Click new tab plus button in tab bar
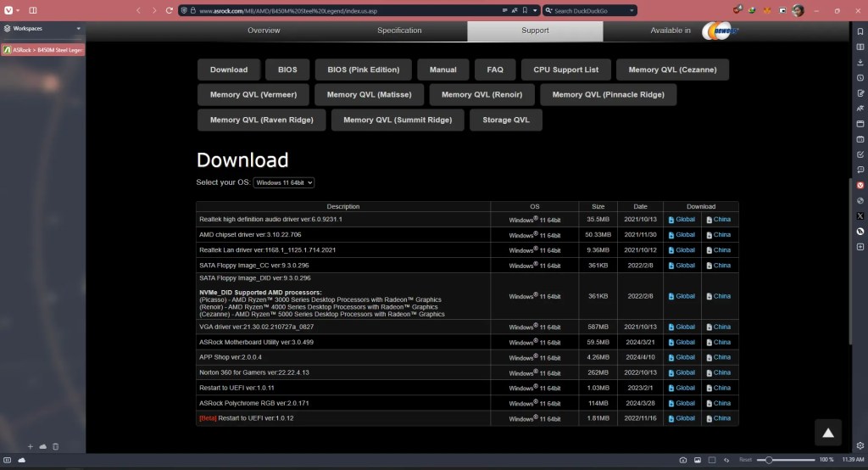 pos(31,447)
